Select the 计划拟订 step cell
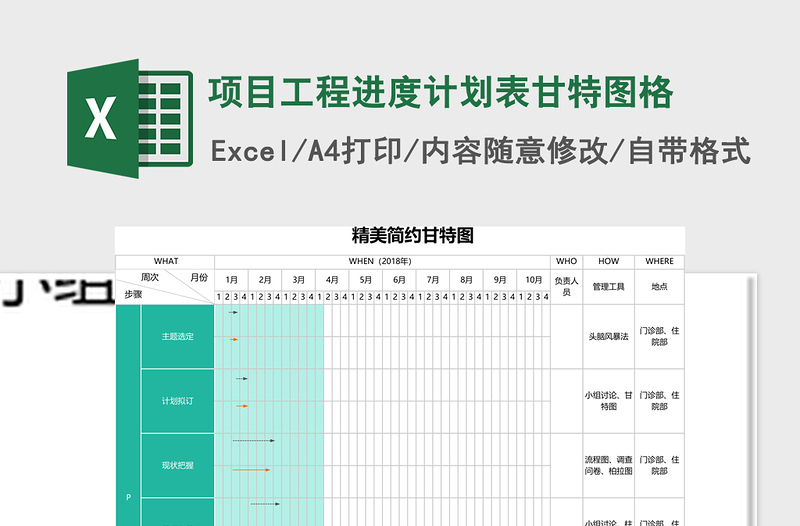Screen dimensions: 800x526 pos(178,401)
